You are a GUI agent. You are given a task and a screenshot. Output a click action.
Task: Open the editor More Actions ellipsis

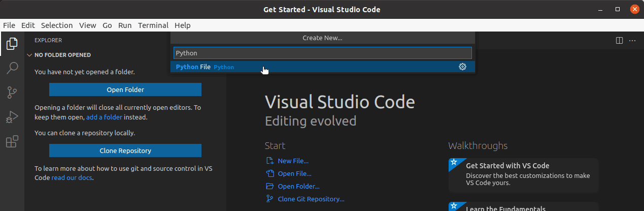pyautogui.click(x=632, y=41)
